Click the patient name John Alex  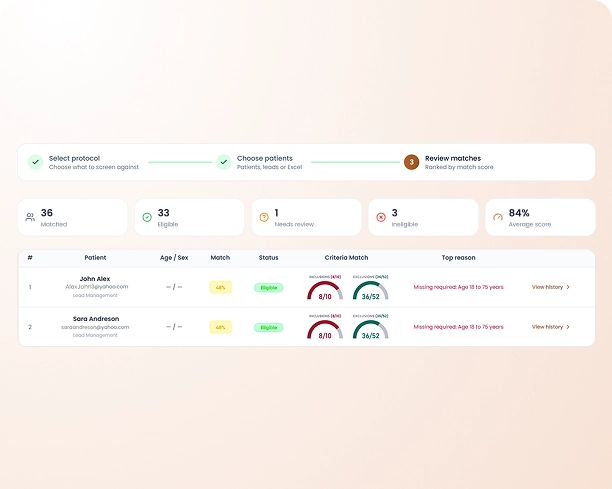click(95, 279)
